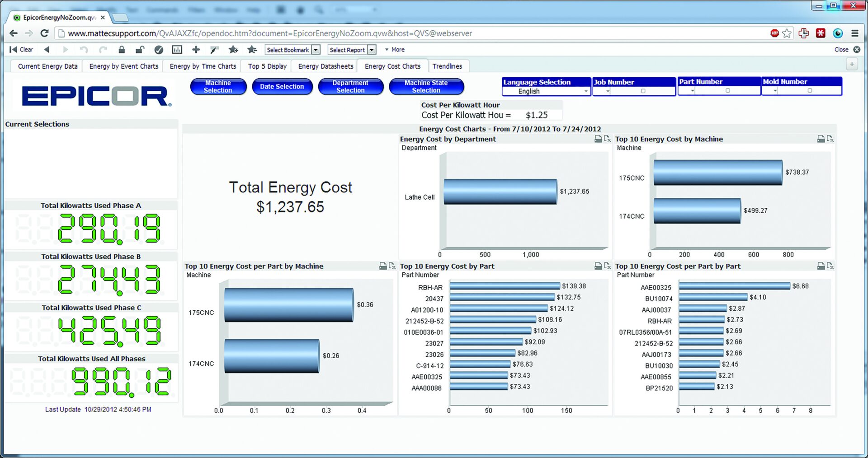
Task: Expand the More menu
Action: point(395,50)
